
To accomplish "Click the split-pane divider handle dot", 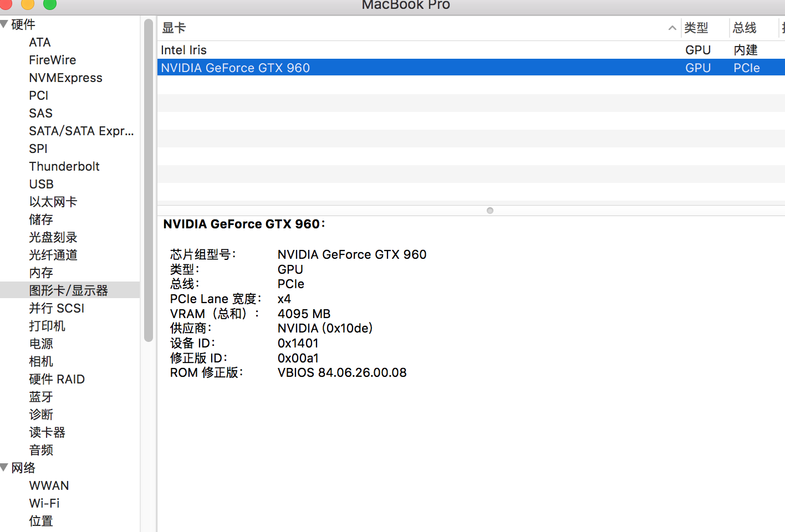I will (490, 211).
